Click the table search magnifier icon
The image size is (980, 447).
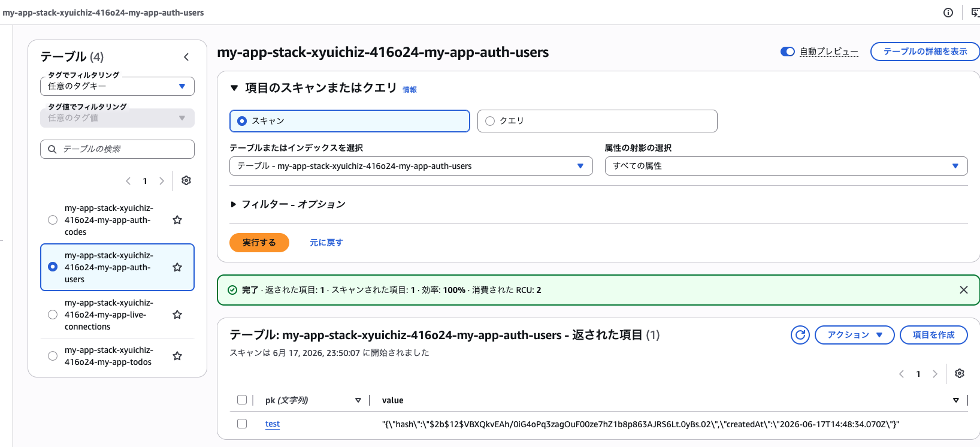point(52,149)
